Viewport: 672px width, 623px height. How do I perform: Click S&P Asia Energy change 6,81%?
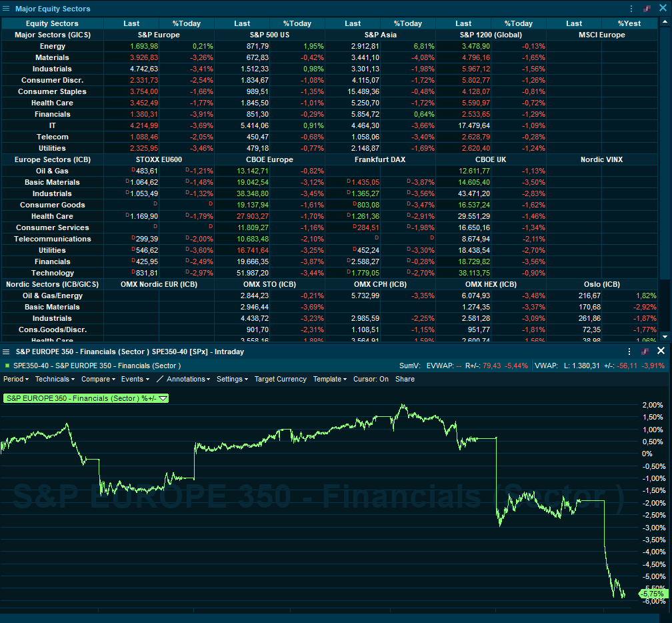(424, 46)
